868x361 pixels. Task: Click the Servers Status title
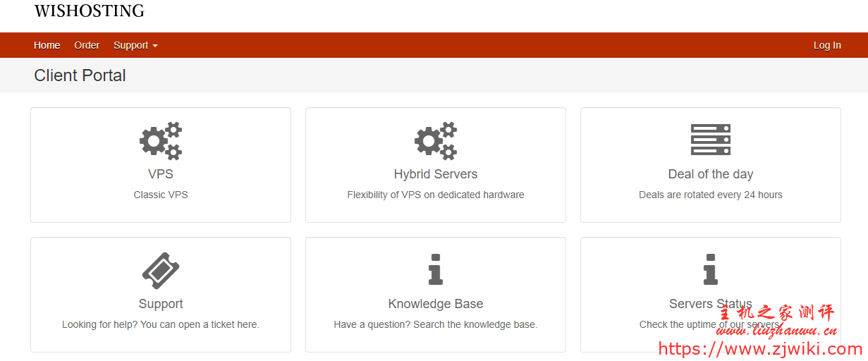tap(710, 304)
